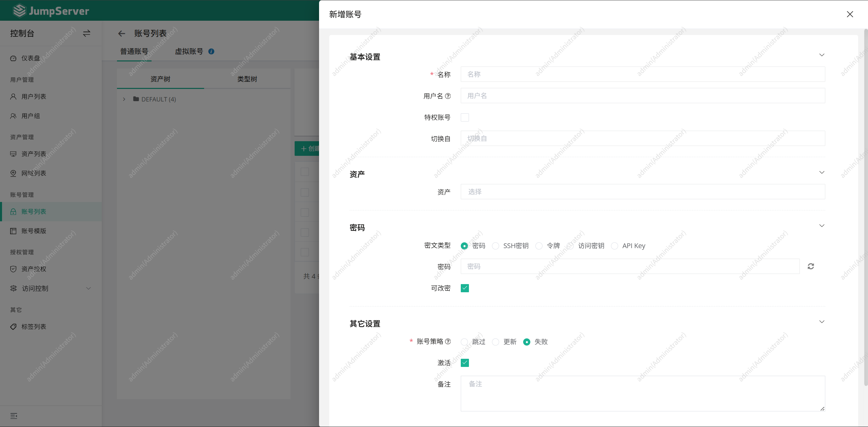868x427 pixels.
Task: Click the username help question-mark icon
Action: 448,96
